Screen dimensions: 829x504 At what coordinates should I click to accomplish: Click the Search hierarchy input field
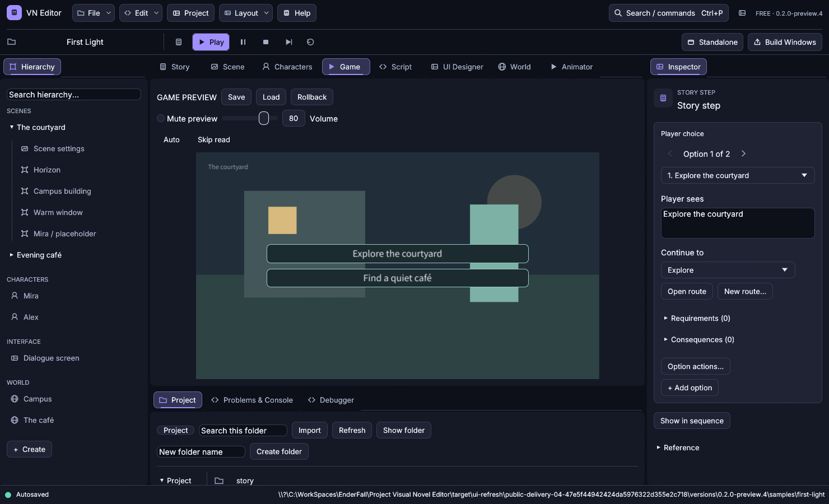click(x=74, y=95)
